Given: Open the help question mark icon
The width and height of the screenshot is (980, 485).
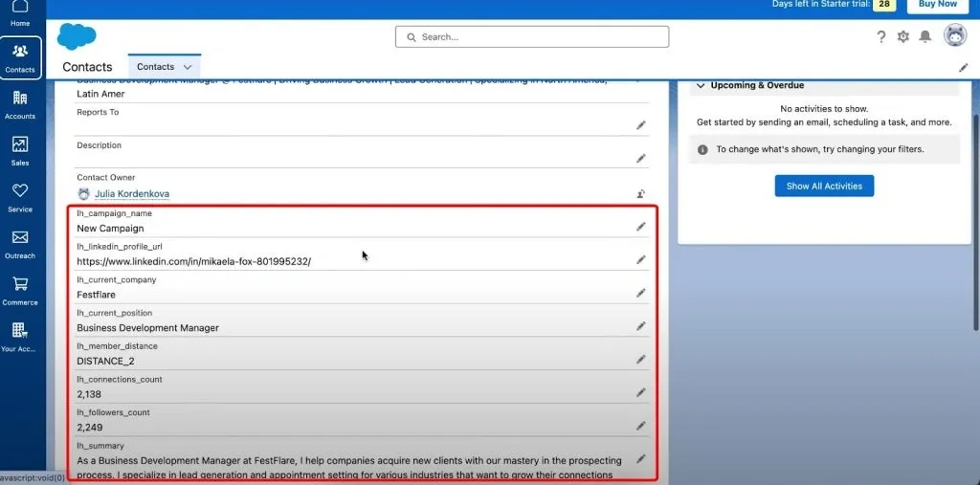Looking at the screenshot, I should pyautogui.click(x=881, y=37).
